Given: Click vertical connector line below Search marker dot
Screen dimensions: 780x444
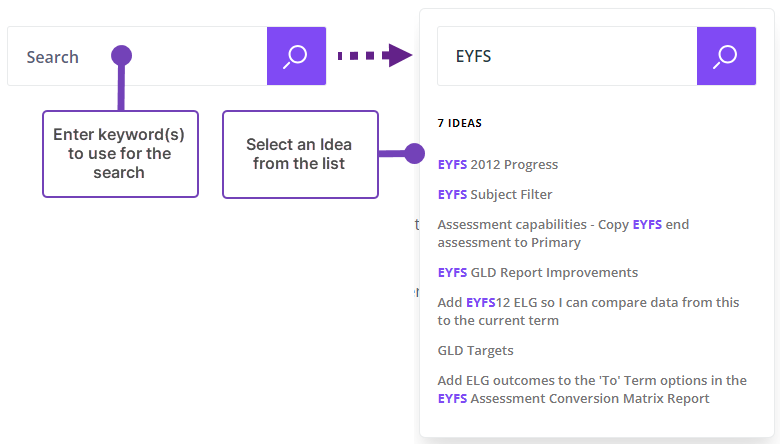Looking at the screenshot, I should pos(122,88).
